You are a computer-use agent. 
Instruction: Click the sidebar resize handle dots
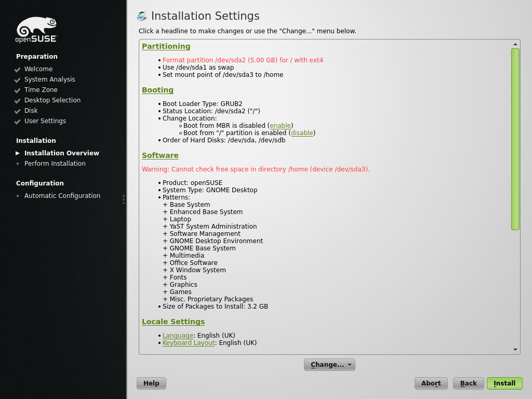click(x=124, y=199)
